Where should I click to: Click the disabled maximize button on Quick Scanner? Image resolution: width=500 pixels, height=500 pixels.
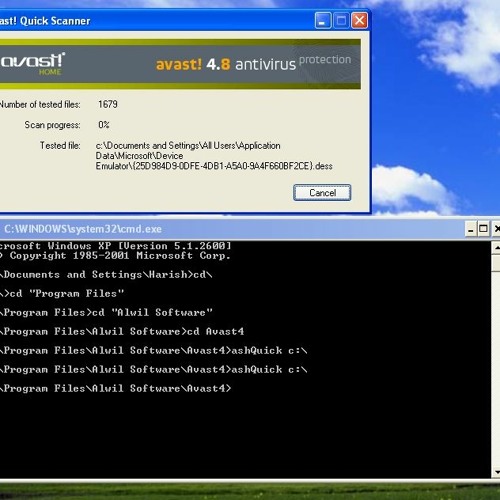tap(341, 21)
